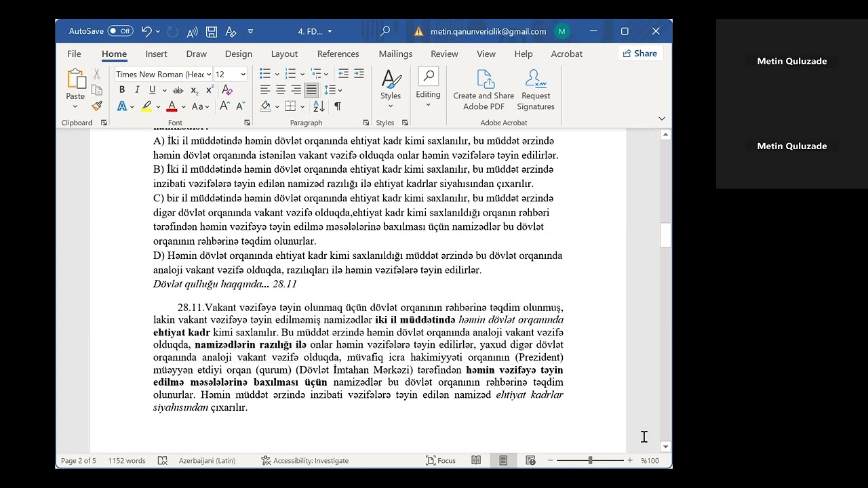Select the Format Painter brush
Viewport: 868px width, 488px height.
pos(97,106)
